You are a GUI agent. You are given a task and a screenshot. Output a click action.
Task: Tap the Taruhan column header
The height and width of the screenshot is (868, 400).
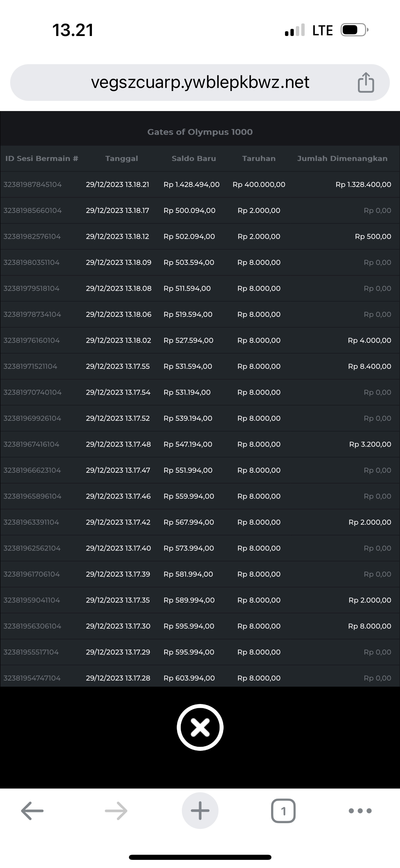tap(259, 159)
